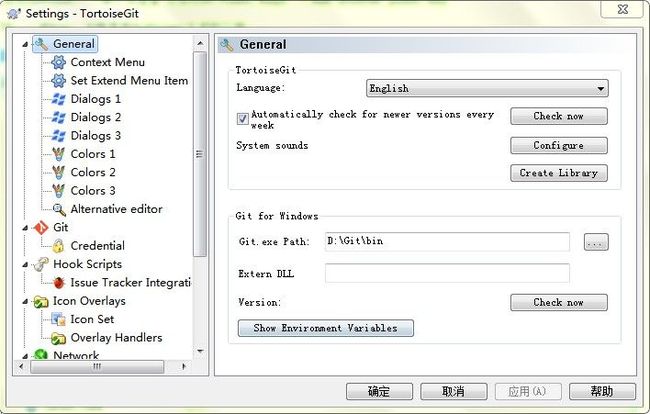
Task: Click tree vertical scrollbar down arrow
Action: (x=200, y=351)
